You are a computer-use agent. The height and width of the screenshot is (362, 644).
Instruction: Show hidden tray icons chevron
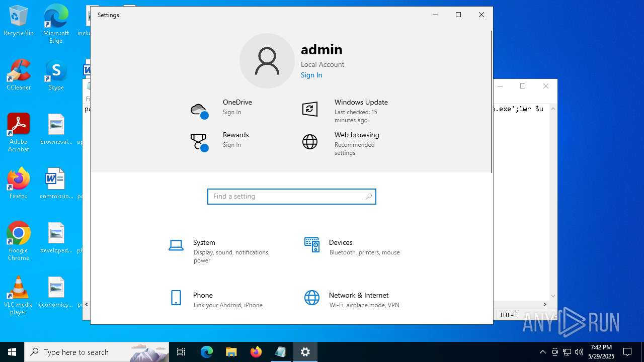tap(542, 352)
